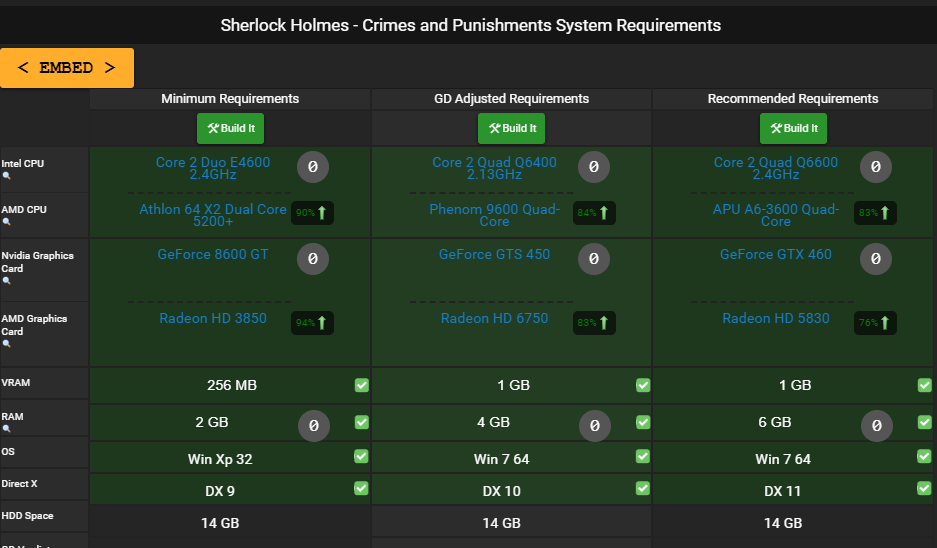Click magnifier icon under Nvidia Graphics Card label
Viewport: 937px width, 548px height.
(x=7, y=280)
